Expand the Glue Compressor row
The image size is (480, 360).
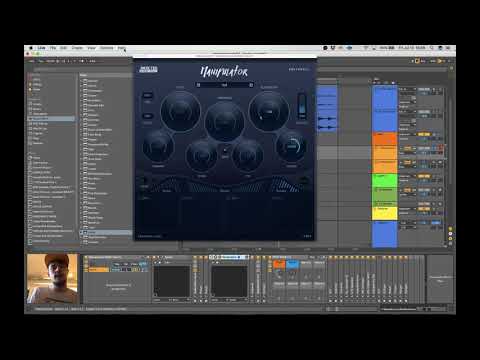pos(106,154)
